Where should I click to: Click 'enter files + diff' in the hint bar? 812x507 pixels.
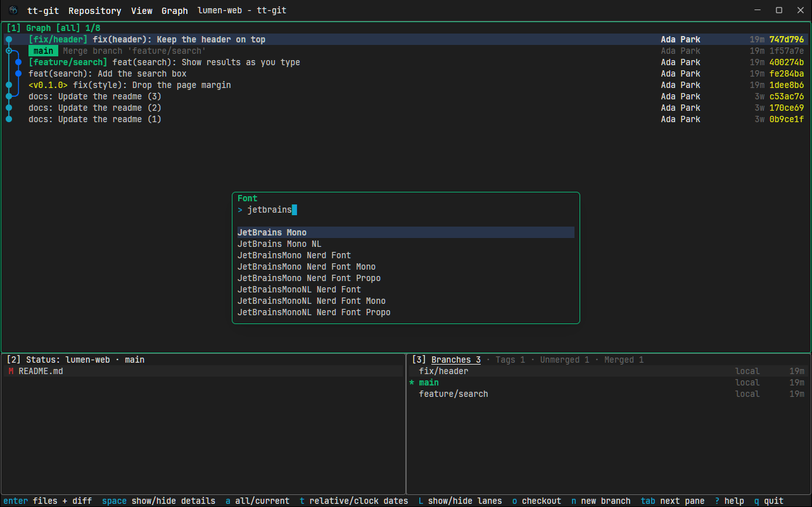point(48,501)
